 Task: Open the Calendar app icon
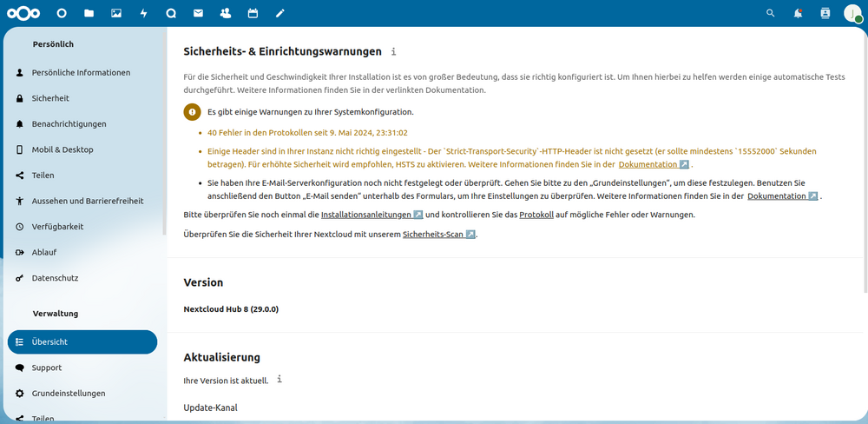[253, 13]
